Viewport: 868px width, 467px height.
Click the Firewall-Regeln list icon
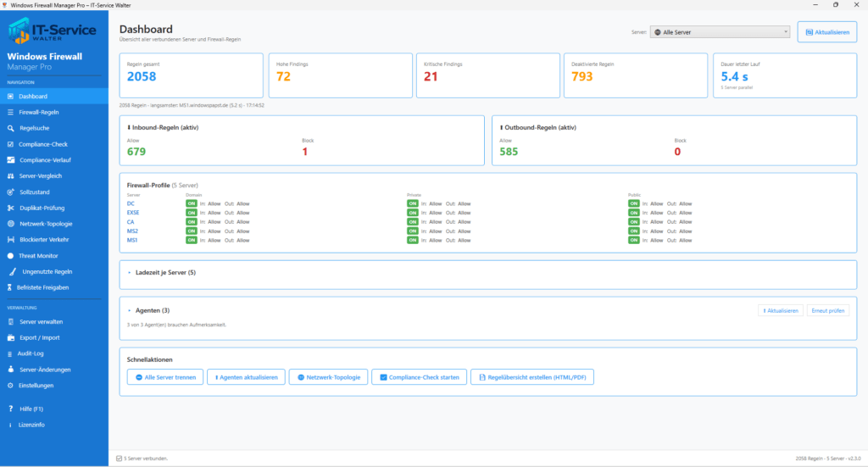(x=10, y=113)
